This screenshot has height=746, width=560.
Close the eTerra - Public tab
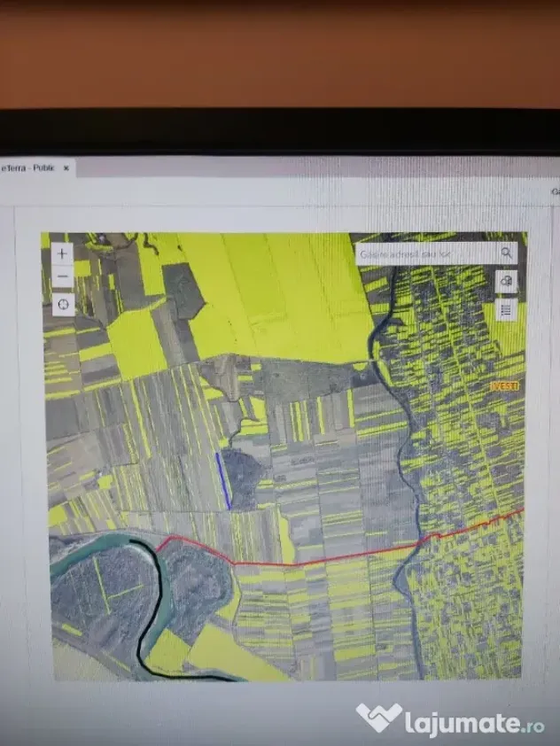coord(66,168)
